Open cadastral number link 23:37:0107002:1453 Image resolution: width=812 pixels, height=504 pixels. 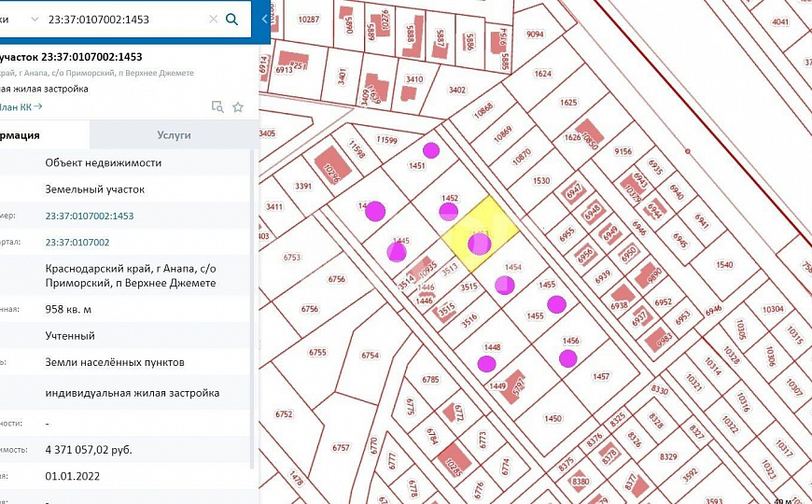(90, 216)
